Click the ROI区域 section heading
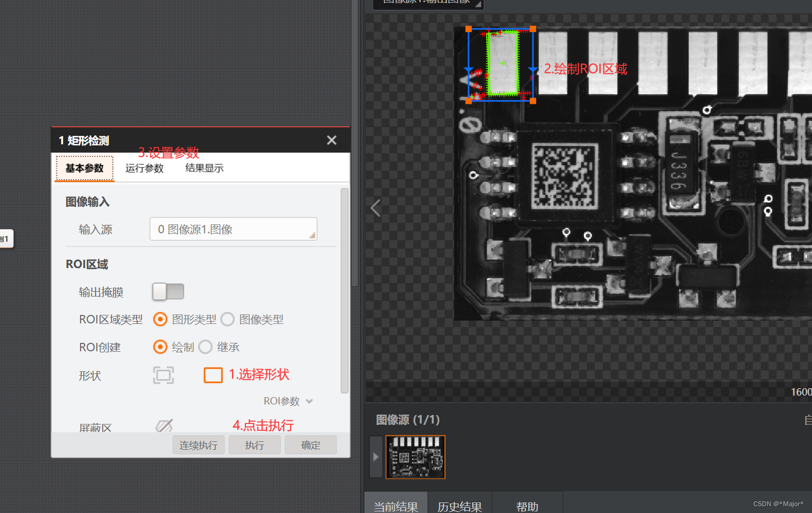Image resolution: width=812 pixels, height=513 pixels. (87, 264)
